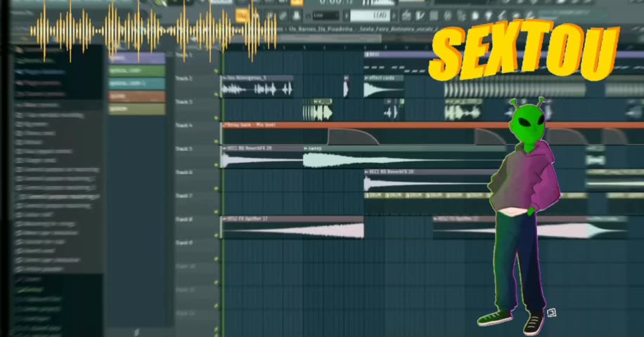
Task: Mute Track 2 using its green LED
Action: pos(216,95)
